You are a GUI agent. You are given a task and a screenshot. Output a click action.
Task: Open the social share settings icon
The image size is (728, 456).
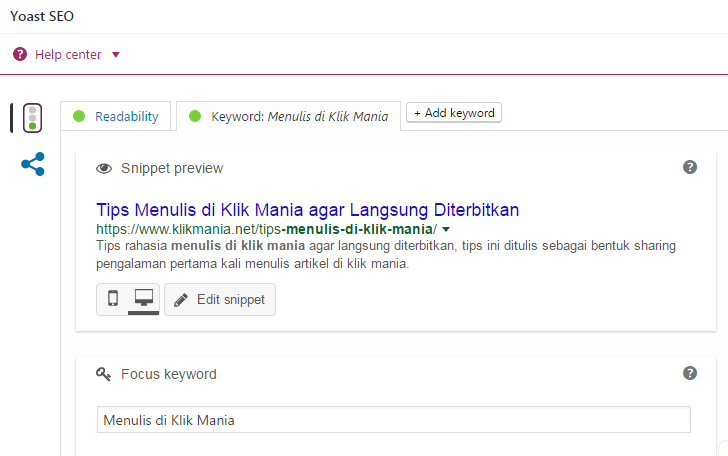33,164
